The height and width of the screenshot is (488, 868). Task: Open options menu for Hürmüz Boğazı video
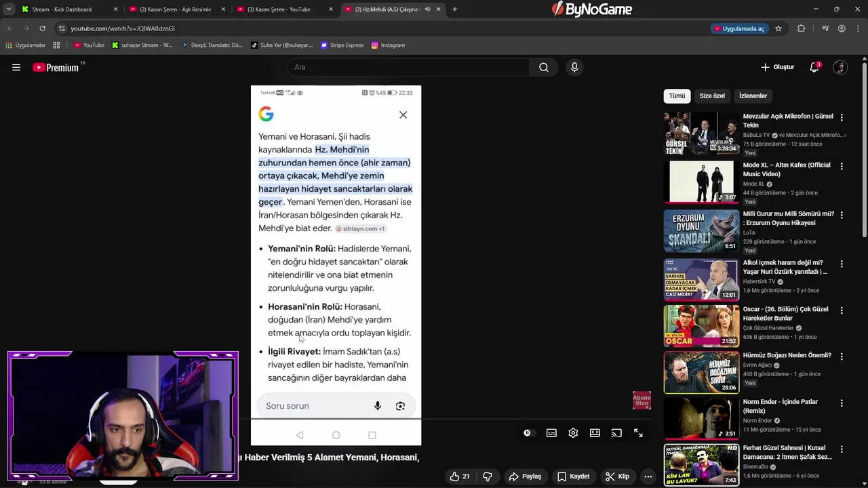842,357
